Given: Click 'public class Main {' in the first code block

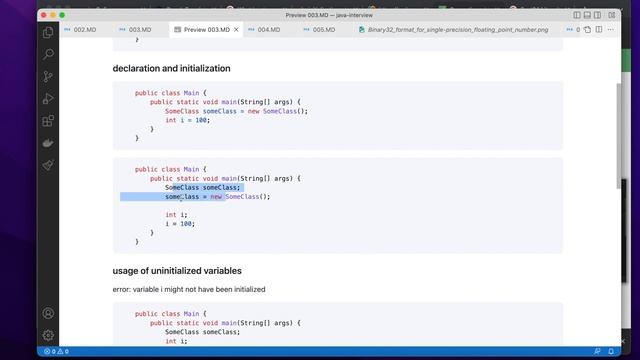Looking at the screenshot, I should click(171, 93).
